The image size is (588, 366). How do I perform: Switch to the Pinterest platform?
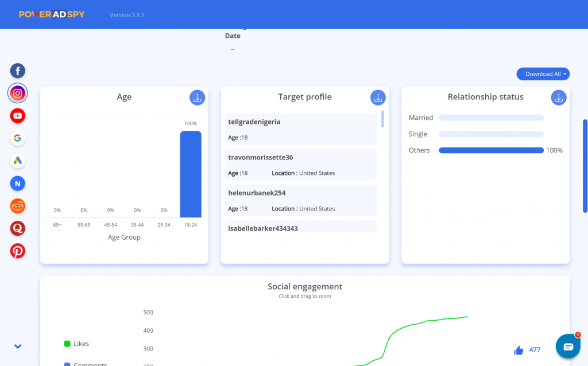(17, 251)
